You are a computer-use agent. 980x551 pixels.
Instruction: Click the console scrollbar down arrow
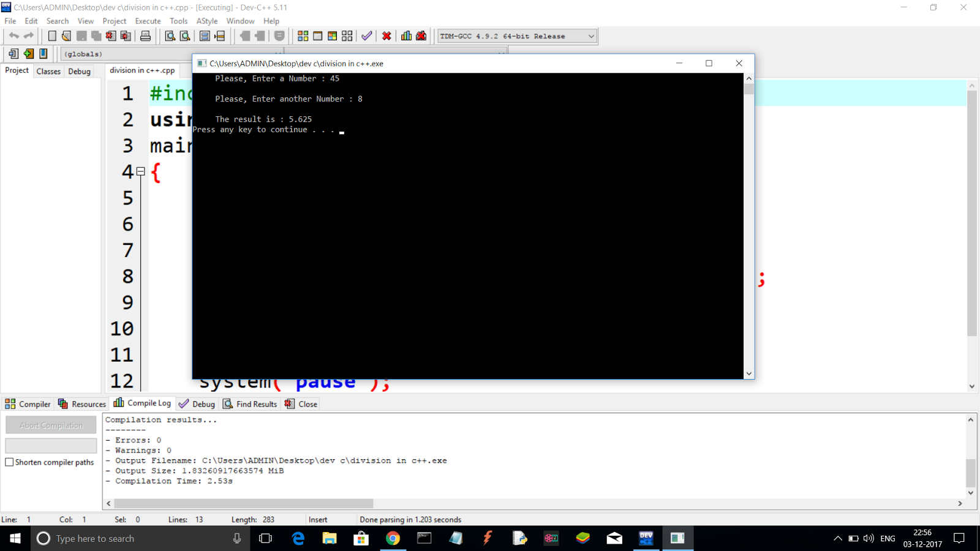pyautogui.click(x=748, y=373)
